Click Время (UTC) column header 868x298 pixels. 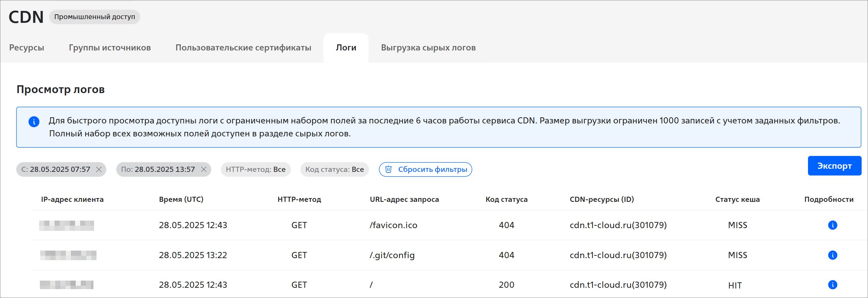point(181,199)
